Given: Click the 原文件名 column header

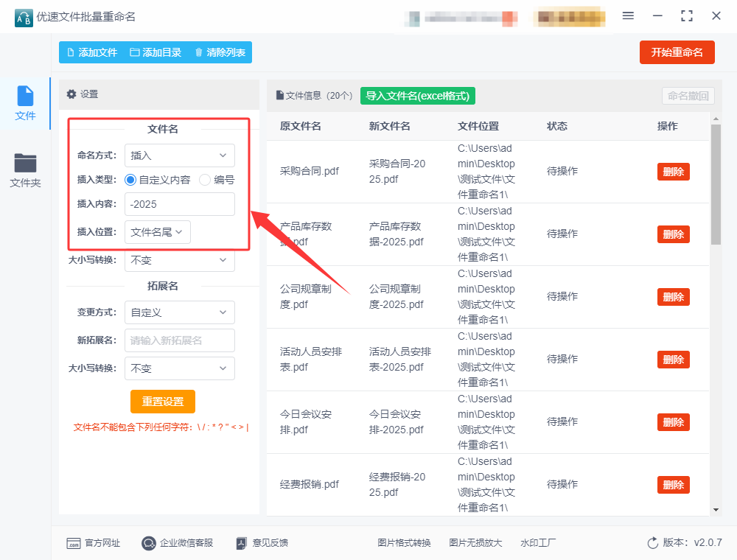Looking at the screenshot, I should pyautogui.click(x=301, y=126).
